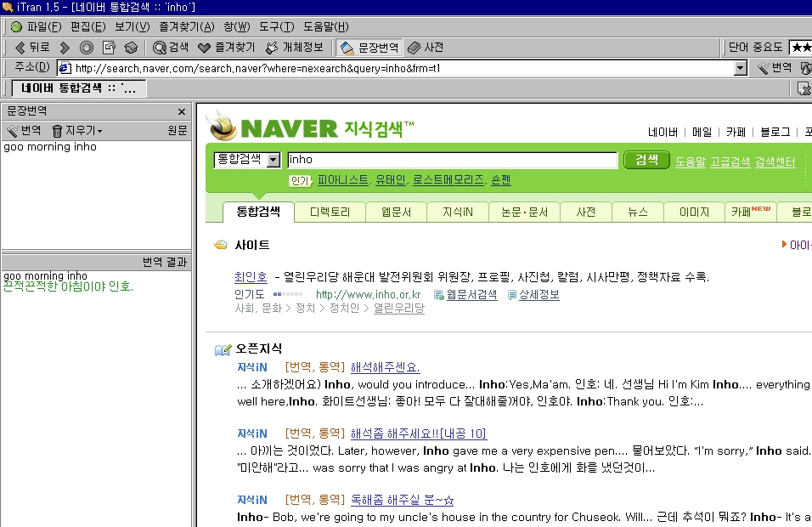
Task: Switch to the 이미지 search tab
Action: tap(694, 212)
